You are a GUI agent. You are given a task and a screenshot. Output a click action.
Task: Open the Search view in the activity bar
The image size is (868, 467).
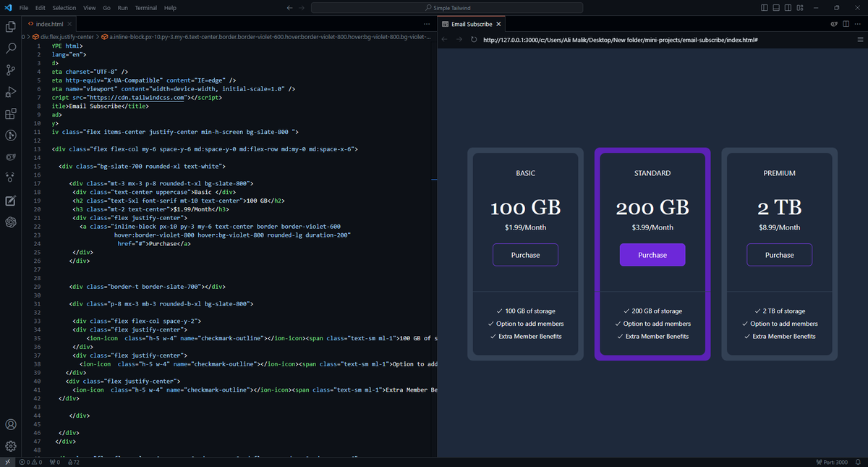tap(11, 49)
